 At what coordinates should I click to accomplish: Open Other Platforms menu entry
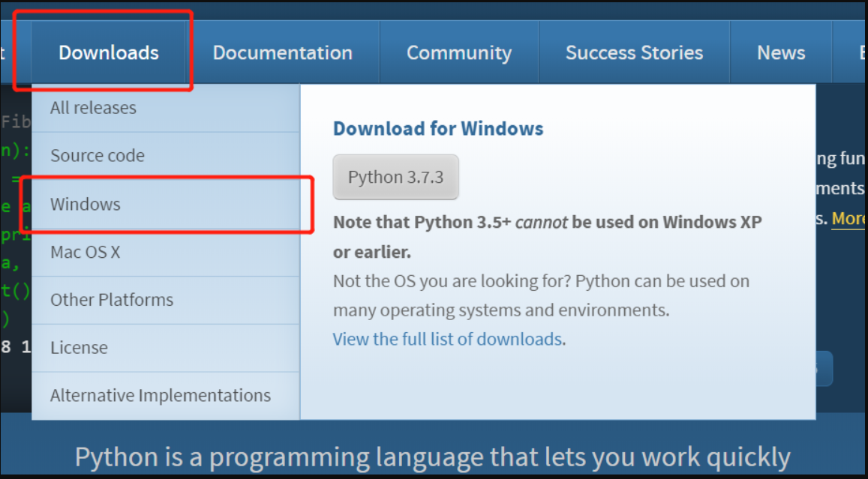click(x=166, y=300)
